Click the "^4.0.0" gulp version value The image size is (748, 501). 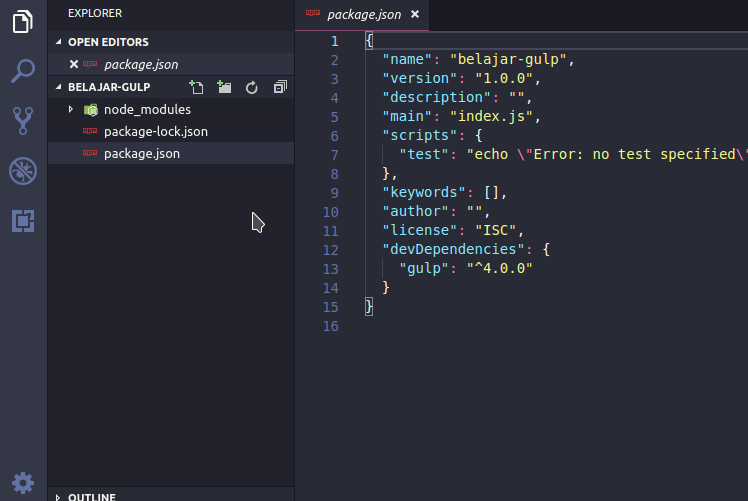[499, 268]
